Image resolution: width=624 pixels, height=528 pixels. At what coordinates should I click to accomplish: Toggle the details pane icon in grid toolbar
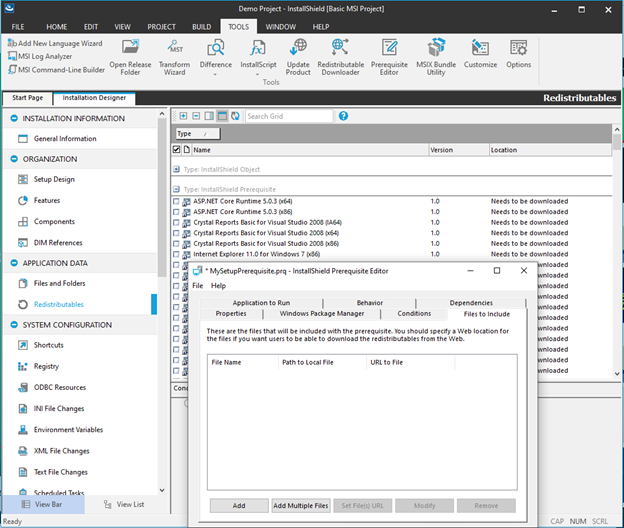[209, 116]
